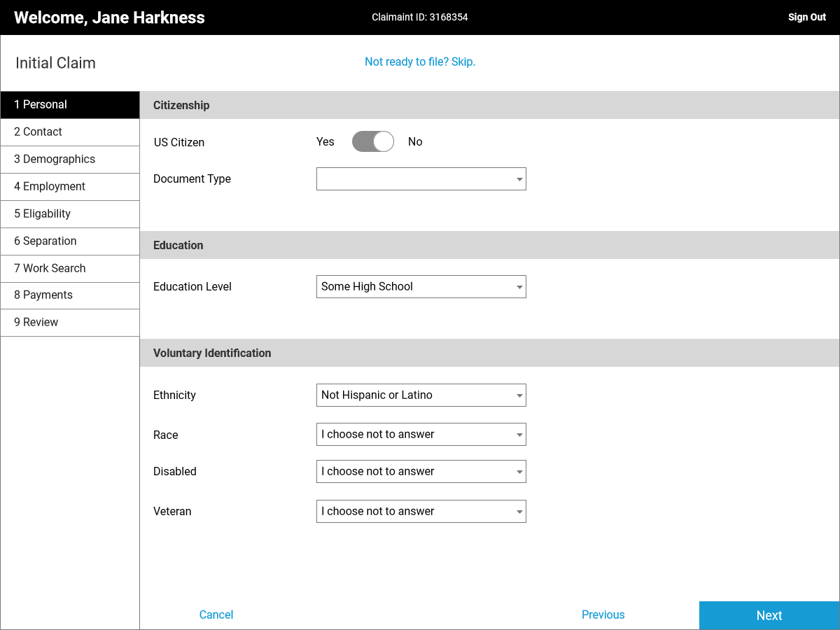Click the Sign Out link
The image size is (840, 630).
tap(806, 17)
